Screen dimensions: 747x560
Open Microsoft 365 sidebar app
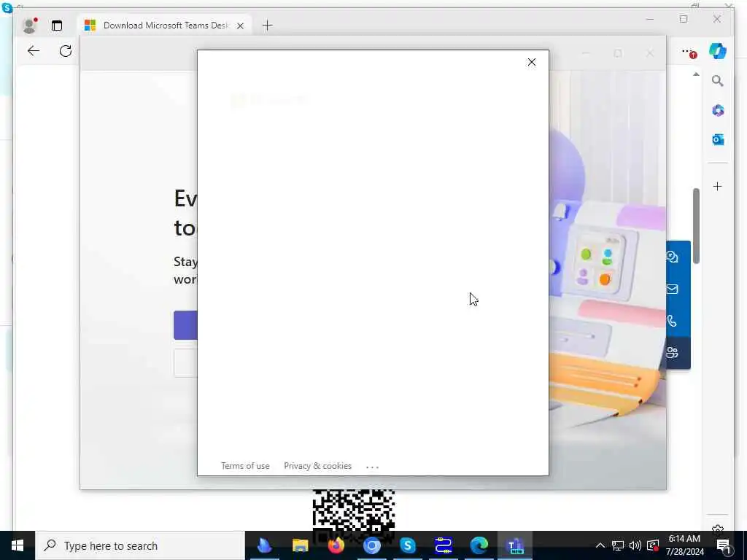click(x=718, y=111)
